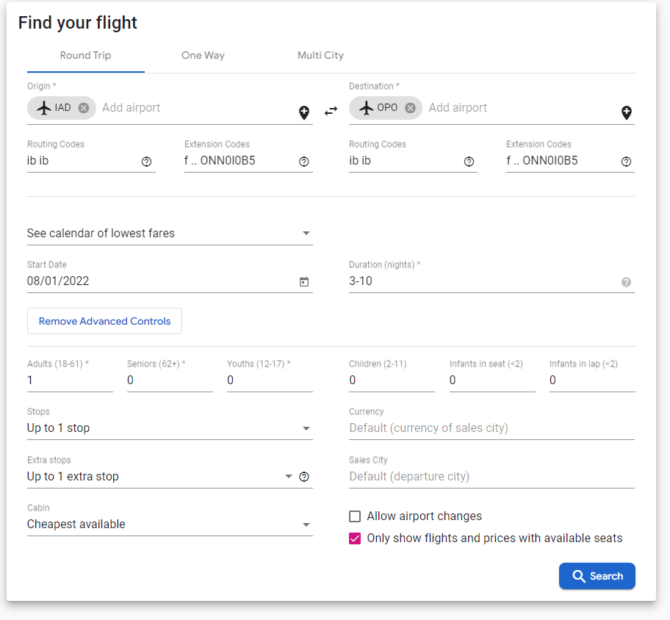The height and width of the screenshot is (620, 670).
Task: Click Remove Advanced Controls button
Action: (104, 321)
